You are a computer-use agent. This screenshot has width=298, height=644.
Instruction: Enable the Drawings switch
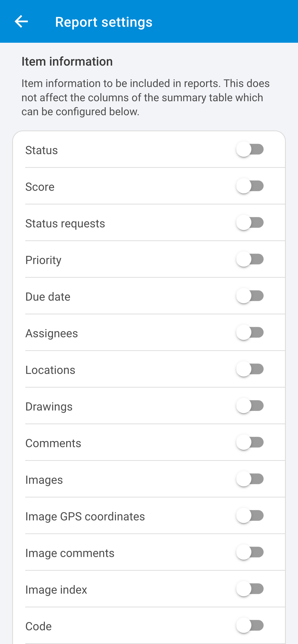pos(250,406)
